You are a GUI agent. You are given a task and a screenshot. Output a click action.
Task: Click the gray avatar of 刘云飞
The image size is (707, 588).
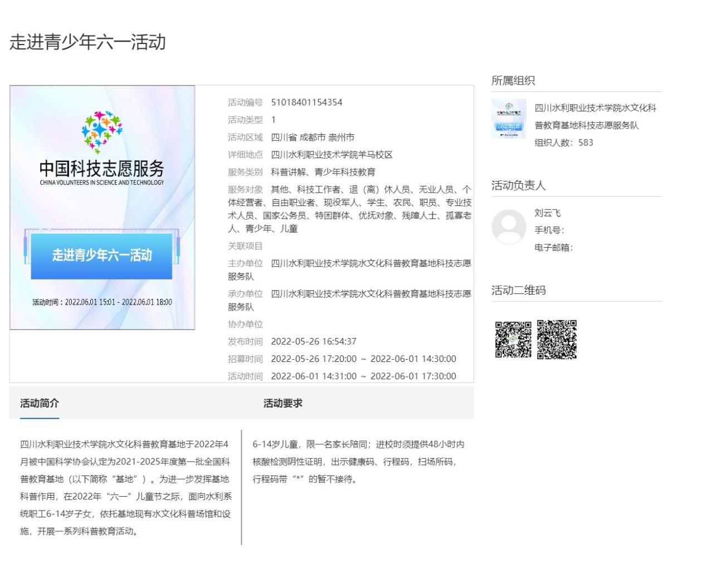(508, 227)
